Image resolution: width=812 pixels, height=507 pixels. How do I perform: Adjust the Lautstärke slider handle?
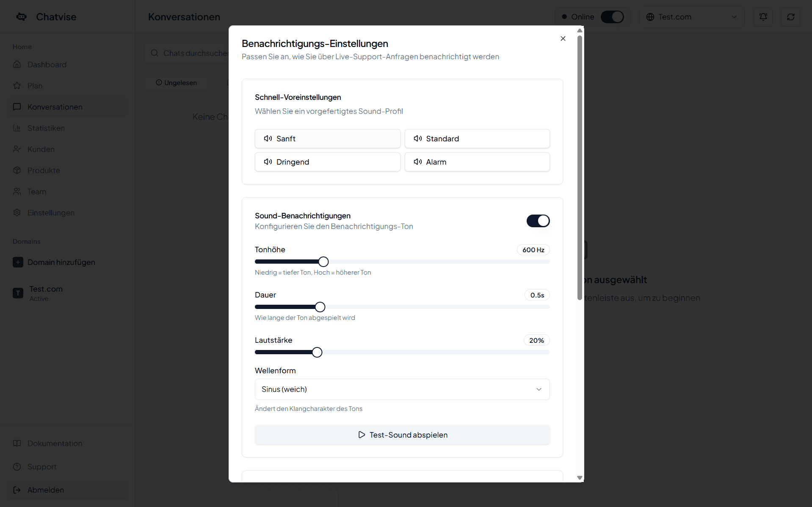(x=316, y=352)
